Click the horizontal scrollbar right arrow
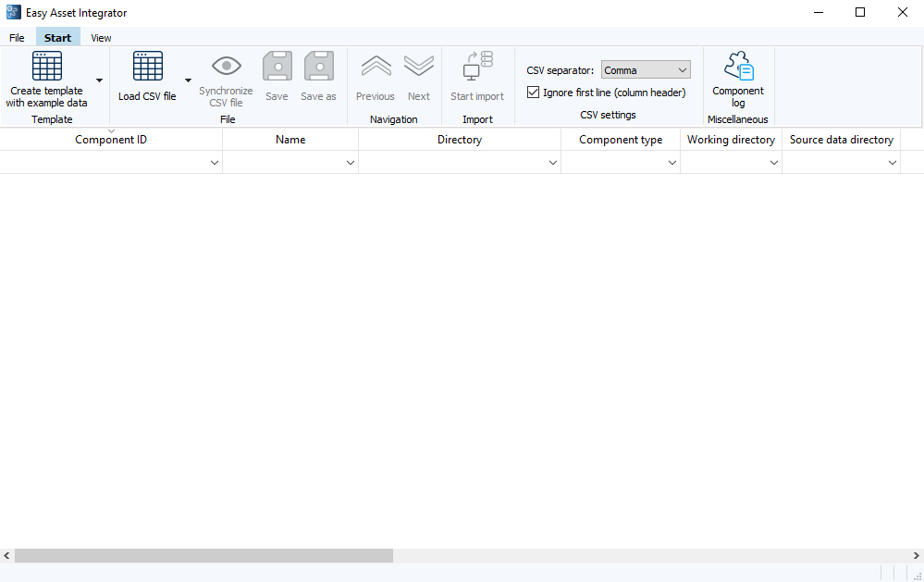Screen dimensions: 924x582 click(x=917, y=555)
